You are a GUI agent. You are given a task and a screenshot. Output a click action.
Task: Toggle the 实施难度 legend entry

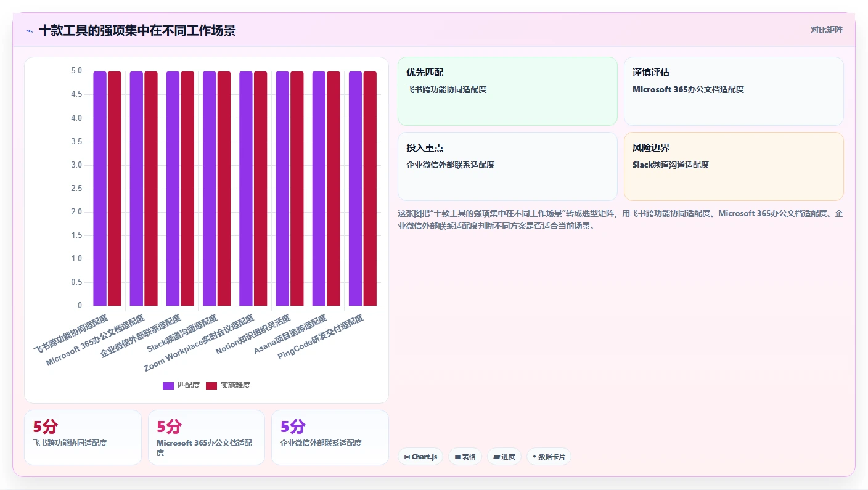point(228,385)
